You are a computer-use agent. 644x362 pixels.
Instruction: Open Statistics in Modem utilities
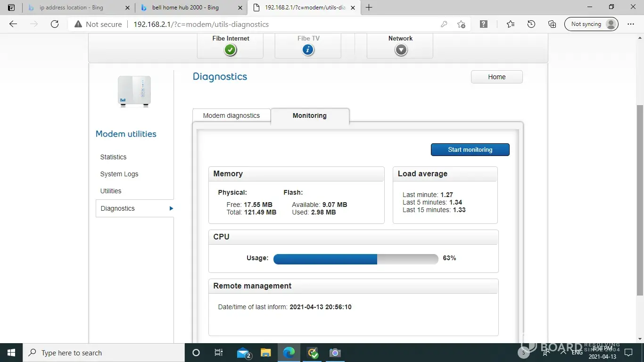pos(113,157)
